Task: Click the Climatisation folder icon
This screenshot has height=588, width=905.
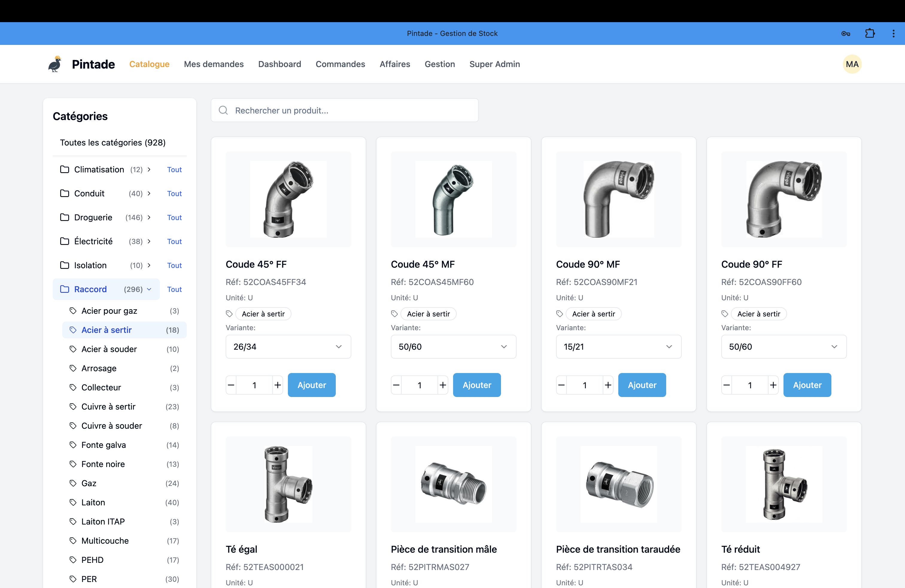Action: tap(65, 169)
